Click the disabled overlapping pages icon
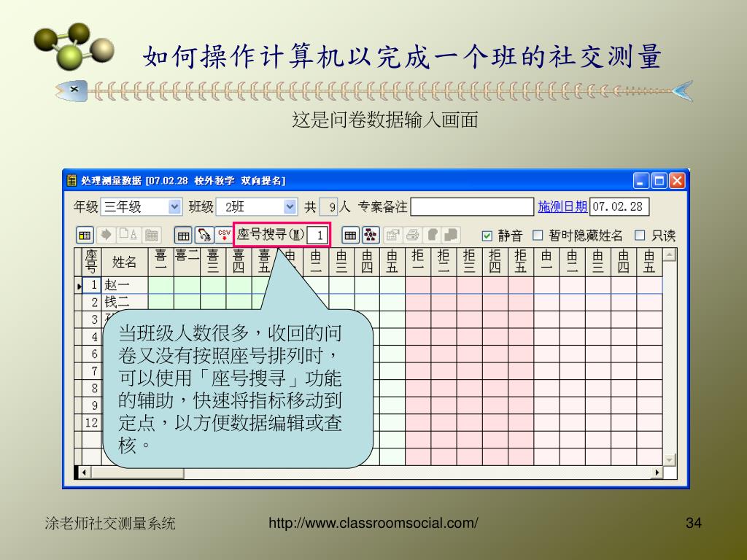This screenshot has height=560, width=747. [451, 236]
